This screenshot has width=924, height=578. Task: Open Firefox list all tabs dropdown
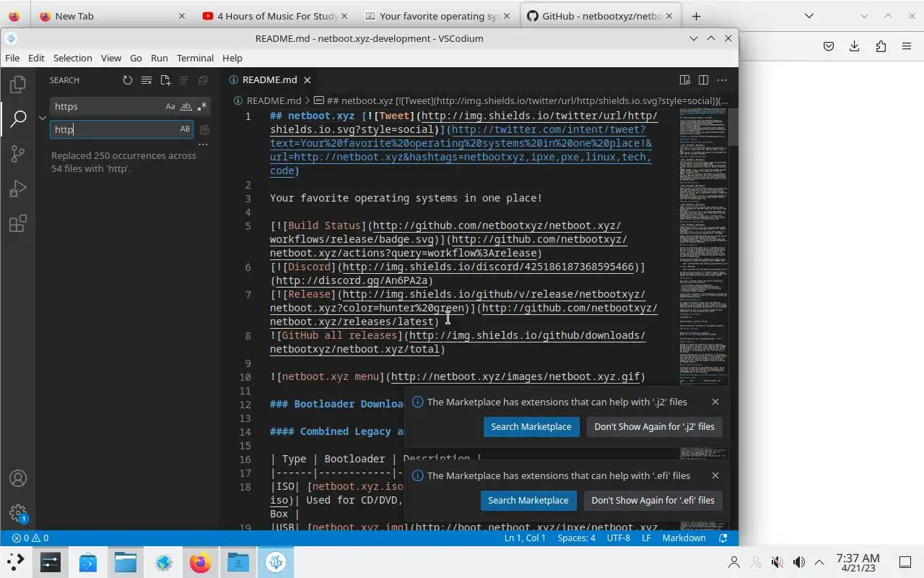point(809,16)
